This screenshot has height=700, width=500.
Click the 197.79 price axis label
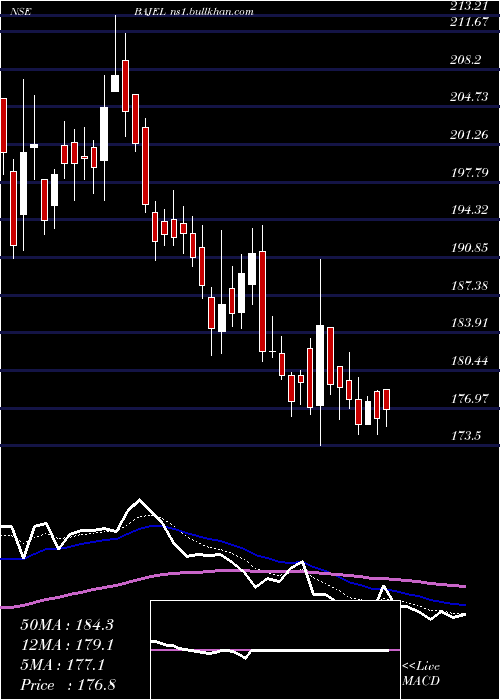(470, 172)
